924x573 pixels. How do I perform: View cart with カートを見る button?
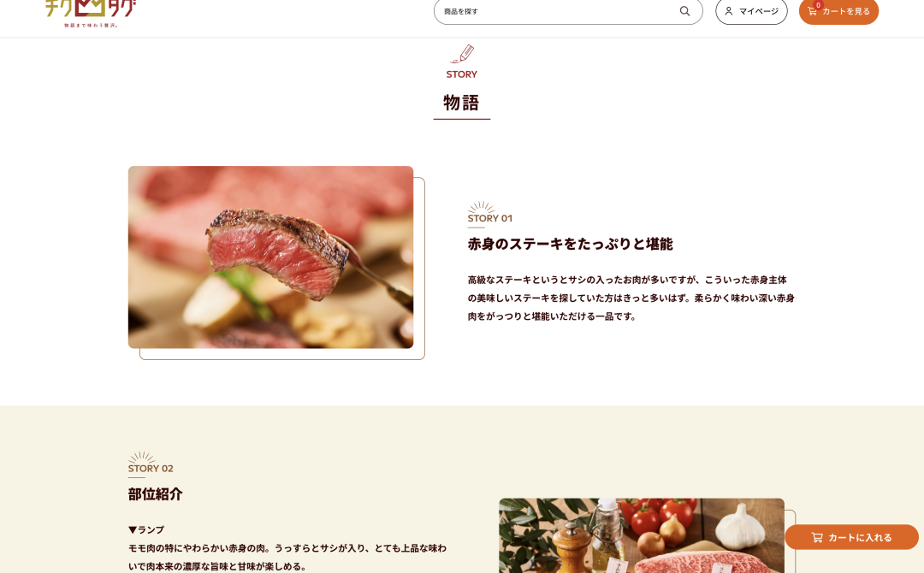pyautogui.click(x=838, y=11)
